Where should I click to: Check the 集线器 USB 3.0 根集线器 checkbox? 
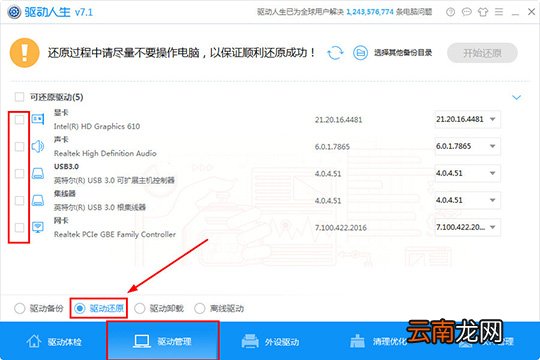pos(19,200)
